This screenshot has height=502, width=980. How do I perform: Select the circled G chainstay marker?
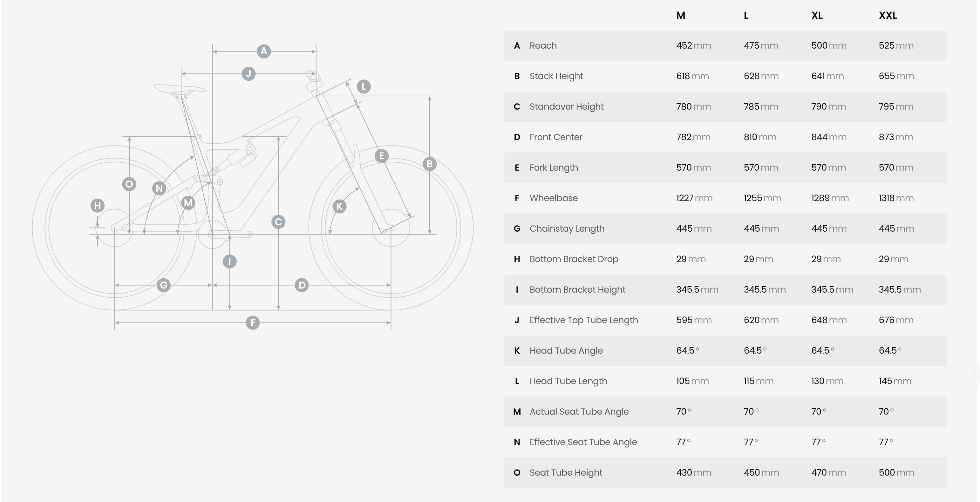coord(164,285)
